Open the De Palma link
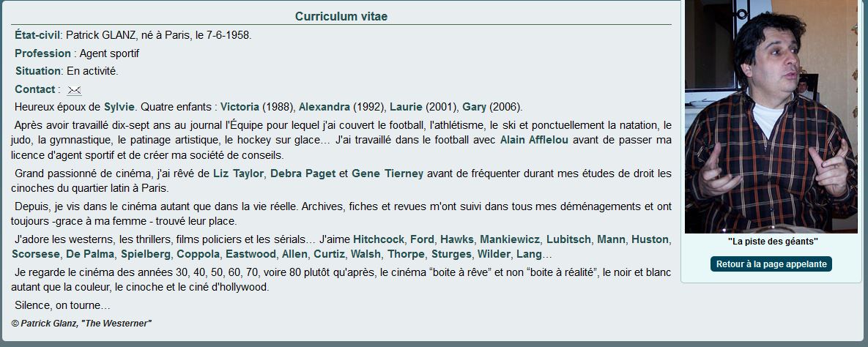 [x=90, y=255]
